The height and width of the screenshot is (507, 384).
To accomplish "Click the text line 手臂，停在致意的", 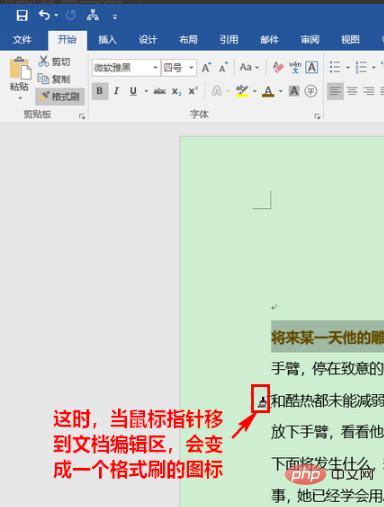I will click(327, 369).
